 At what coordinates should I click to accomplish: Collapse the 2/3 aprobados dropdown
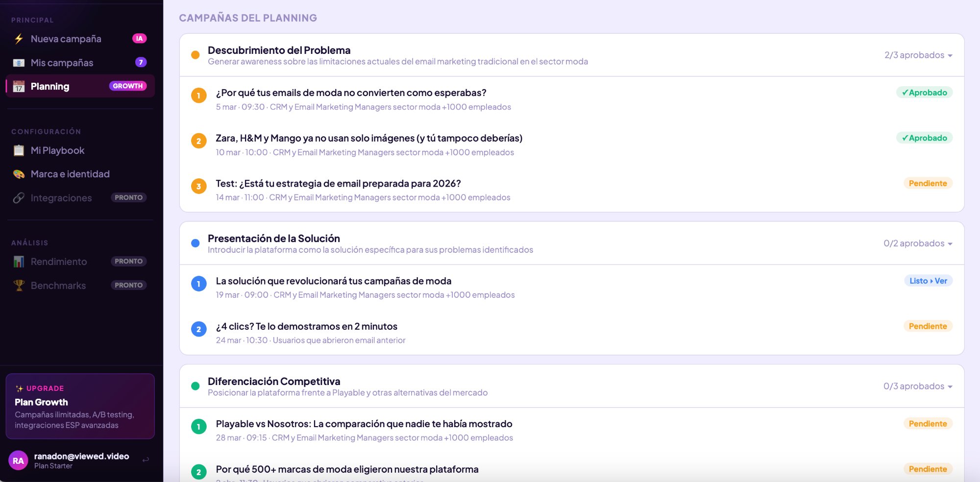coord(950,55)
